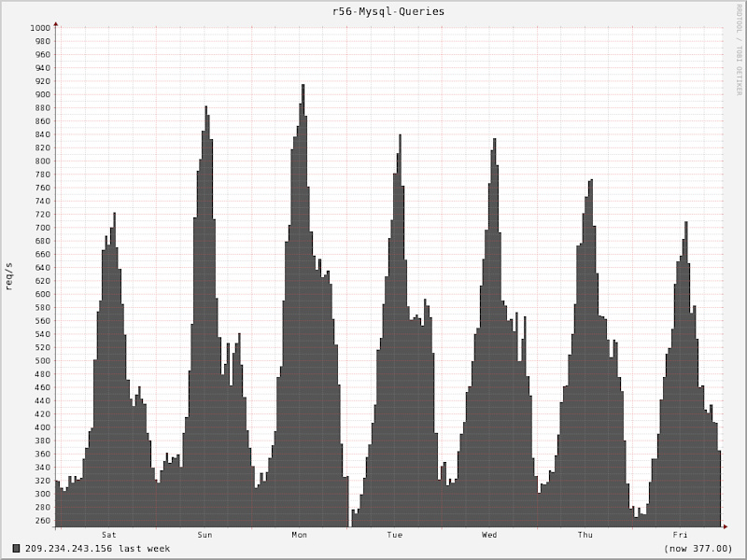The width and height of the screenshot is (747, 560).
Task: Click the chart title r56-Mysql-Queries
Action: pyautogui.click(x=388, y=11)
